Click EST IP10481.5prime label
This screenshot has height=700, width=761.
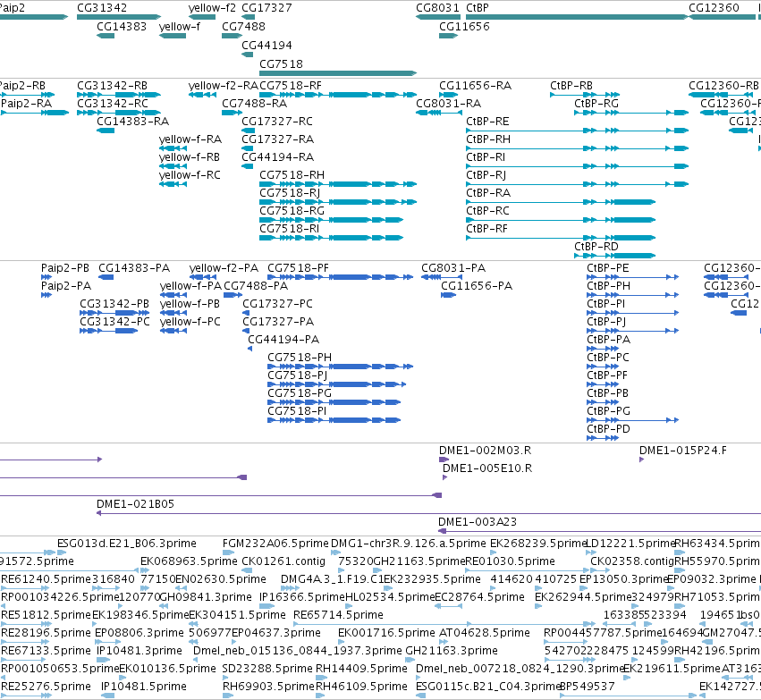pos(144,687)
